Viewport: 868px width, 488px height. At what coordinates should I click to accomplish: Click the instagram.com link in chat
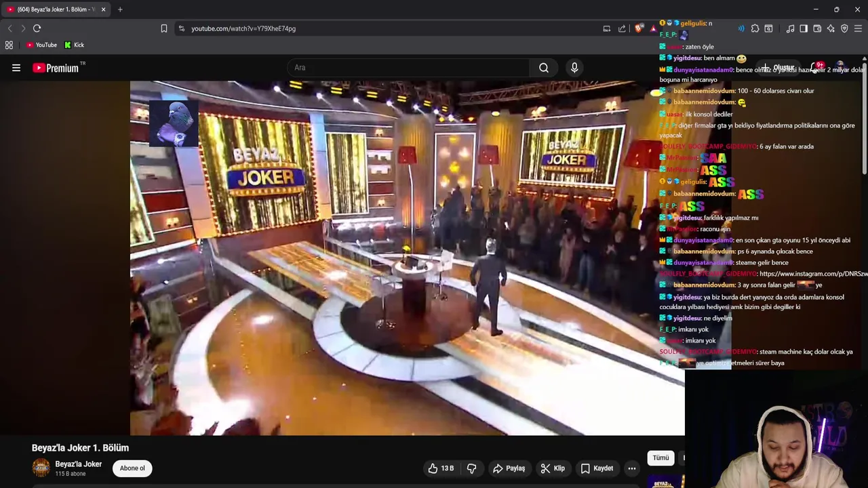tap(814, 274)
